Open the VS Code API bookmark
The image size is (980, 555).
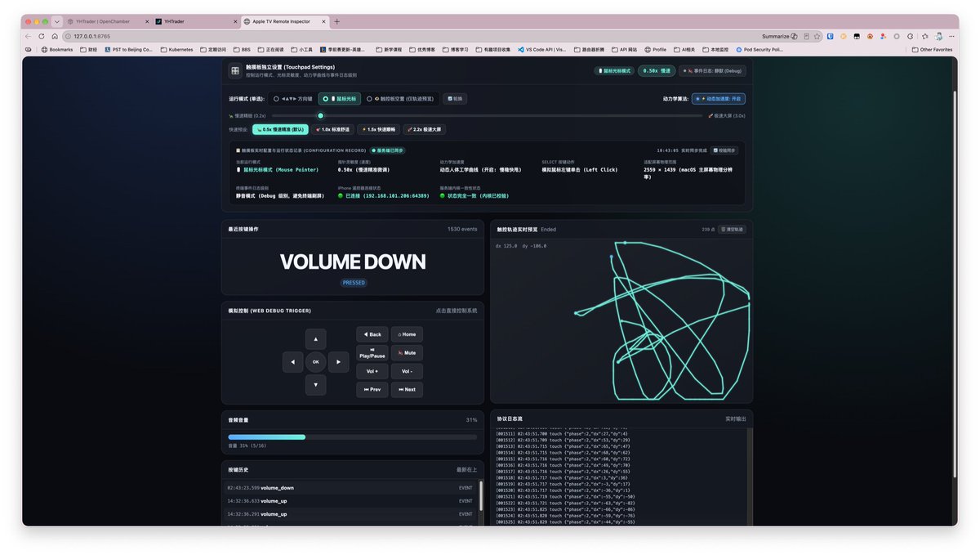click(x=541, y=49)
